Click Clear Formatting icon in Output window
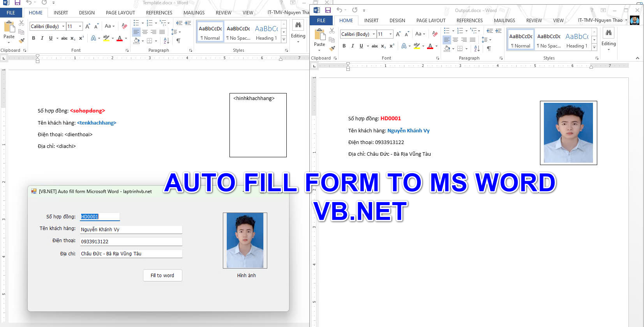The image size is (644, 327). 435,34
